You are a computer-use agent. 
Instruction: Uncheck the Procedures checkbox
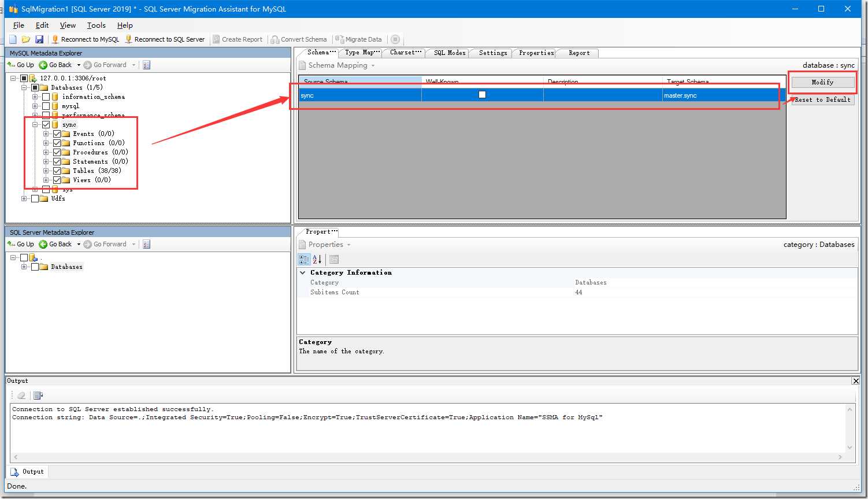tap(57, 152)
